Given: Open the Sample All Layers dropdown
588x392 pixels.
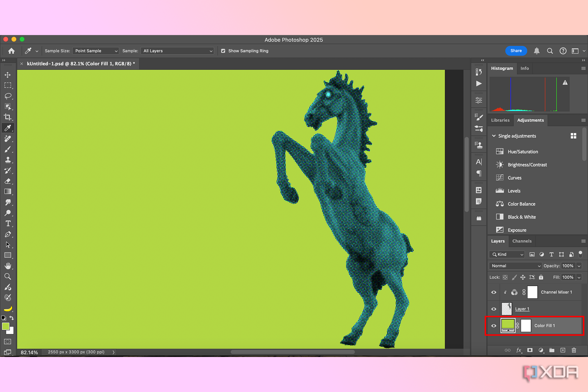Looking at the screenshot, I should tap(177, 51).
